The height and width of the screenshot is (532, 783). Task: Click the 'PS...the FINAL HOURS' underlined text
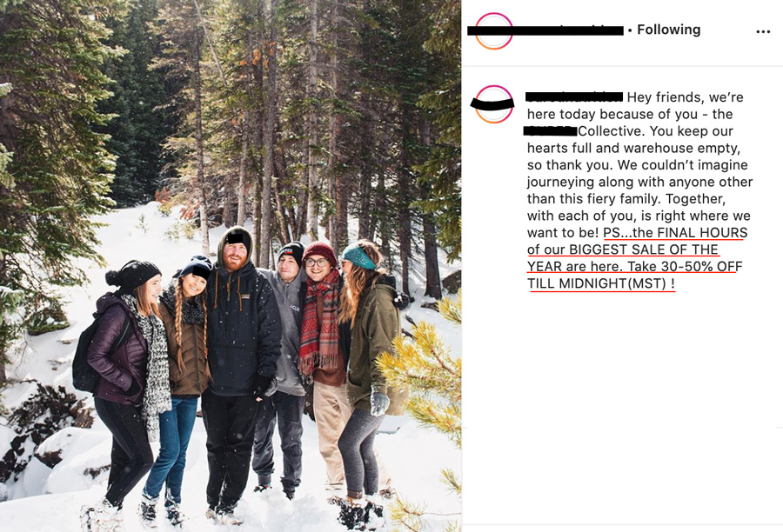pos(675,233)
